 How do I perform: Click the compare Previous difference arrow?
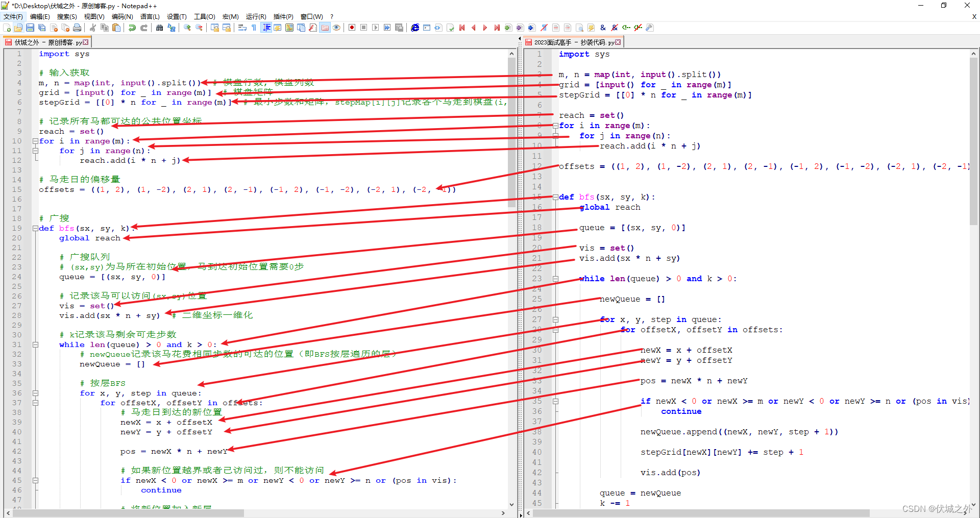click(474, 28)
